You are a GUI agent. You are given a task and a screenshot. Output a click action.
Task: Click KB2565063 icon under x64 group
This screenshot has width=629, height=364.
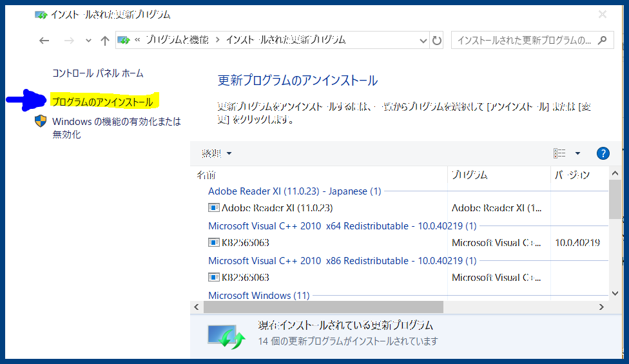point(213,242)
